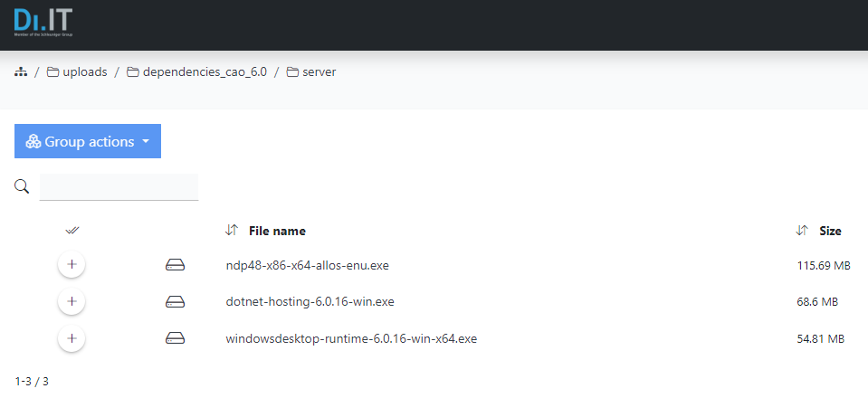
Task: Go to root via sitemap icon
Action: 21,71
